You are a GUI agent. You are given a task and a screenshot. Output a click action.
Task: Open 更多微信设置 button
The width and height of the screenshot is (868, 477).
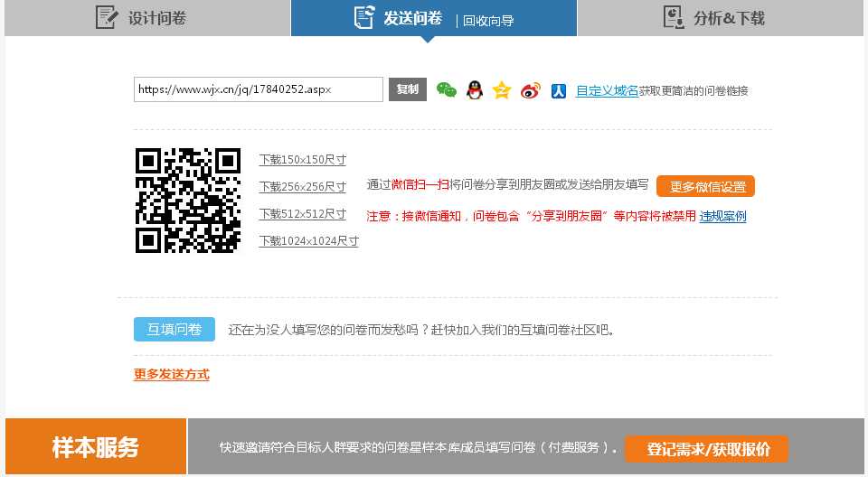point(705,186)
